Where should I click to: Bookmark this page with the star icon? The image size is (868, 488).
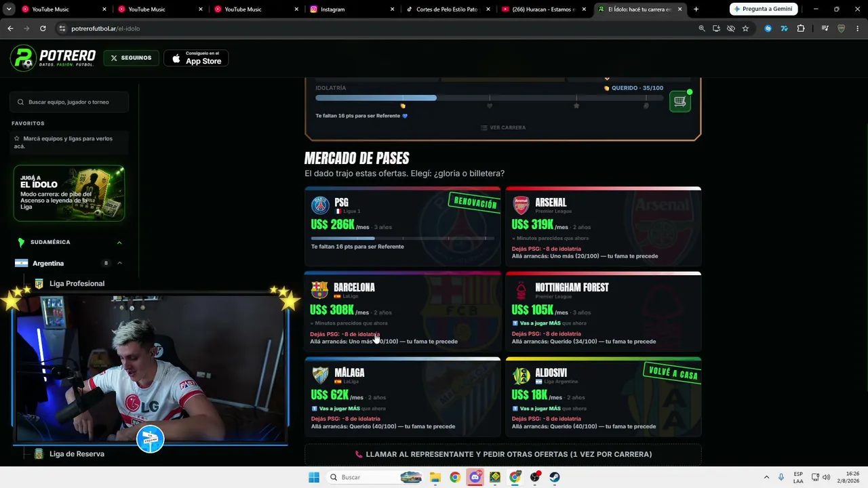(x=745, y=28)
